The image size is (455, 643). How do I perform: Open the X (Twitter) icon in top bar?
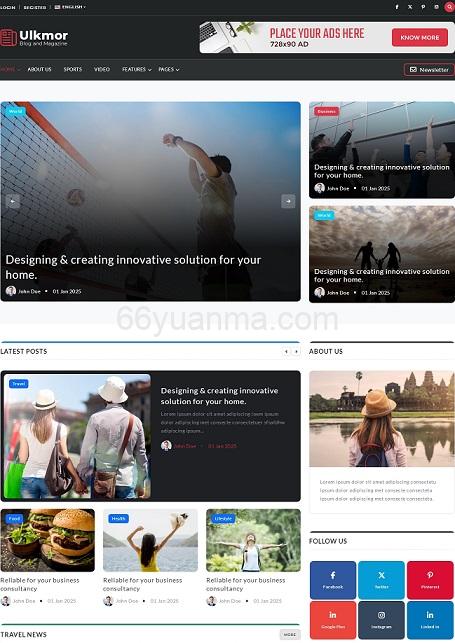410,7
